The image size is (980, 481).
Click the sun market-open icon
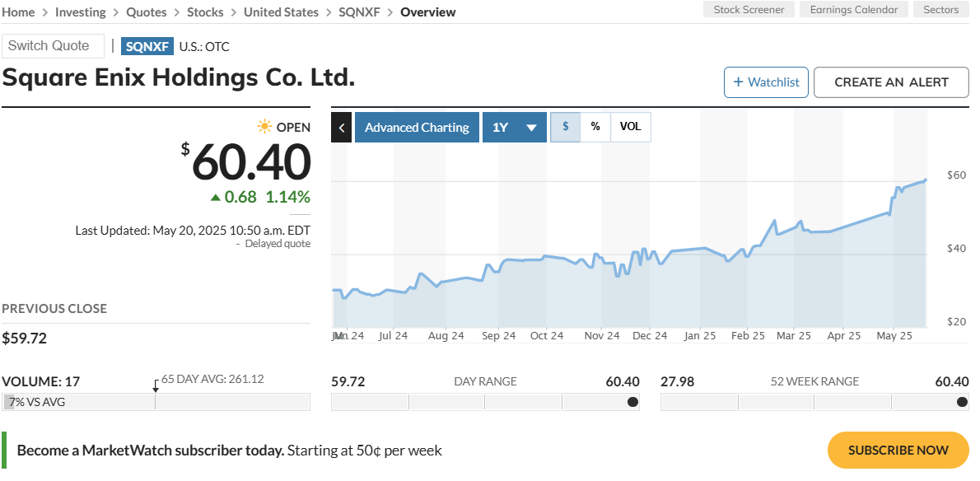pos(265,127)
